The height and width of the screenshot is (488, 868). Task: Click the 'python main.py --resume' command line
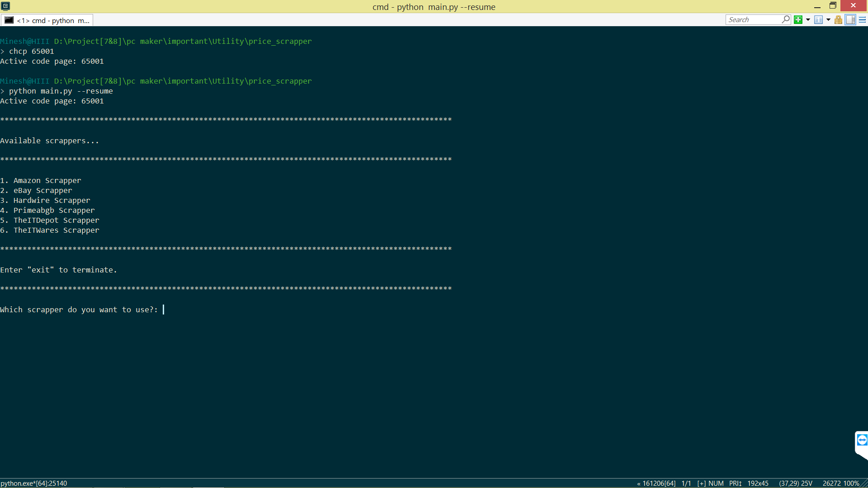tap(61, 91)
